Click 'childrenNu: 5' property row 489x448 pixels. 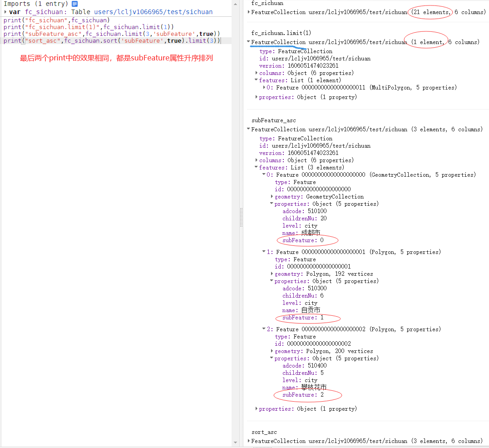pyautogui.click(x=303, y=373)
